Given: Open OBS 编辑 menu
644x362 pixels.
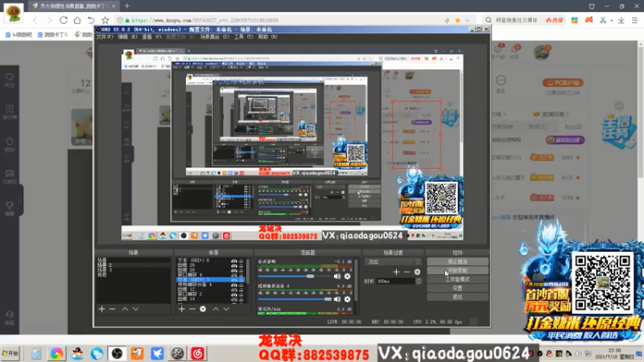Looking at the screenshot, I should (127, 36).
